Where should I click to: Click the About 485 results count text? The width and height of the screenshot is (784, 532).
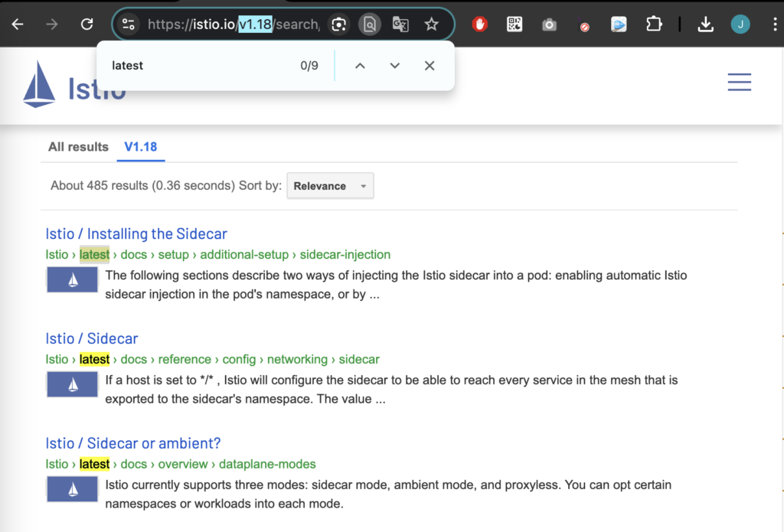(142, 185)
